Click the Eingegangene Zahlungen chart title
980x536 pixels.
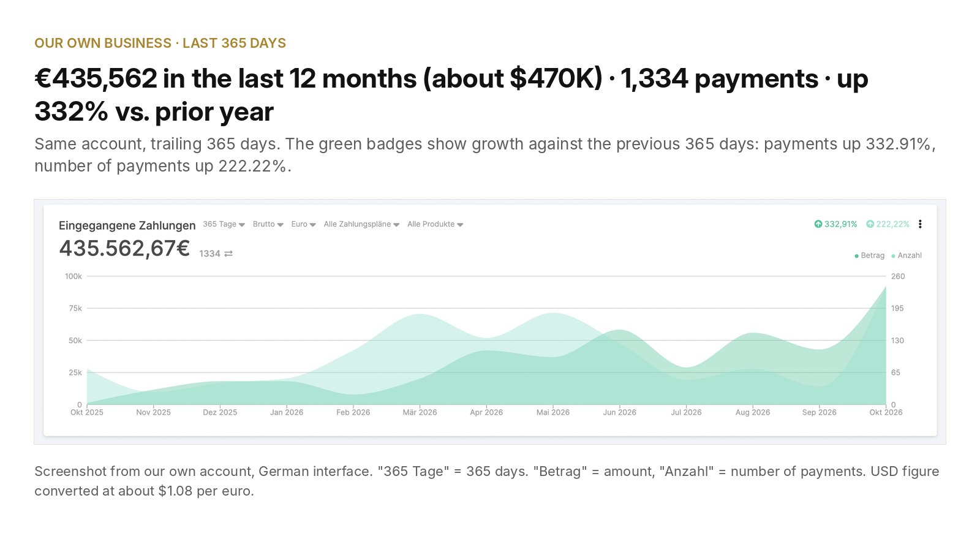(x=127, y=225)
